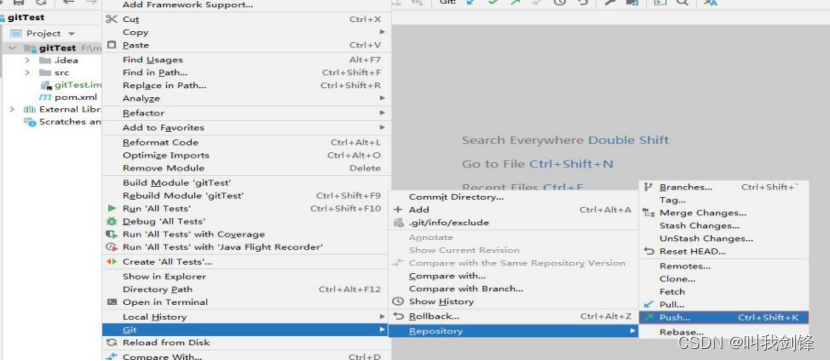830x361 pixels.
Task: Click the Merge Changes icon
Action: point(648,213)
